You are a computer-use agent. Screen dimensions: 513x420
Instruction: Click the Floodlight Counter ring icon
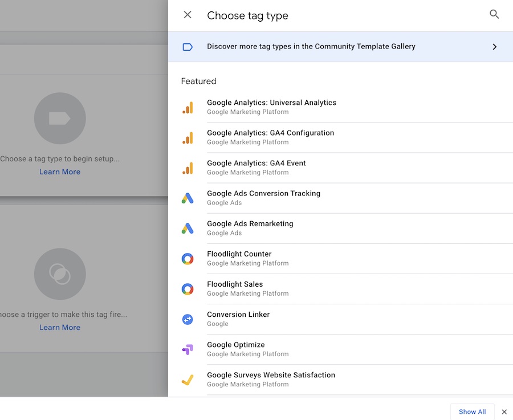[188, 259]
